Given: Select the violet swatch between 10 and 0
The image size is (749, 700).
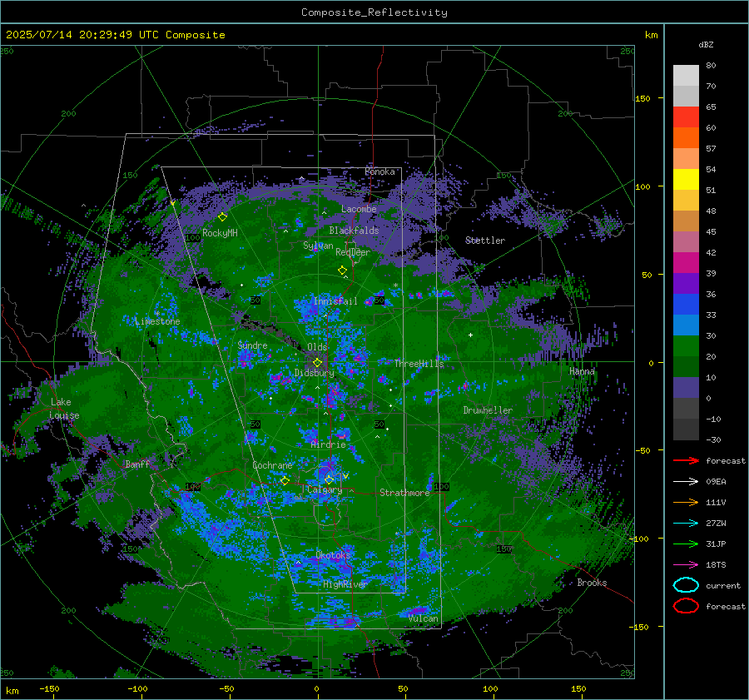Looking at the screenshot, I should 686,388.
